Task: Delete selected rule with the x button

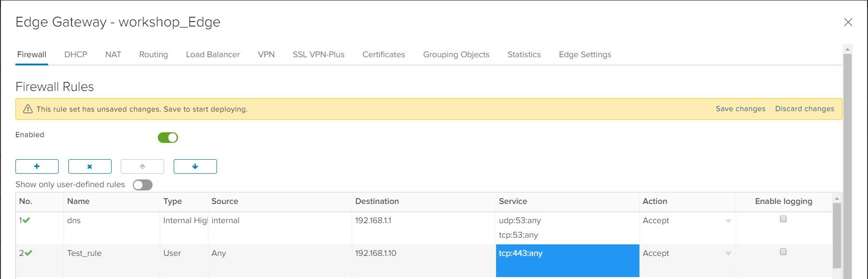Action: [x=90, y=166]
